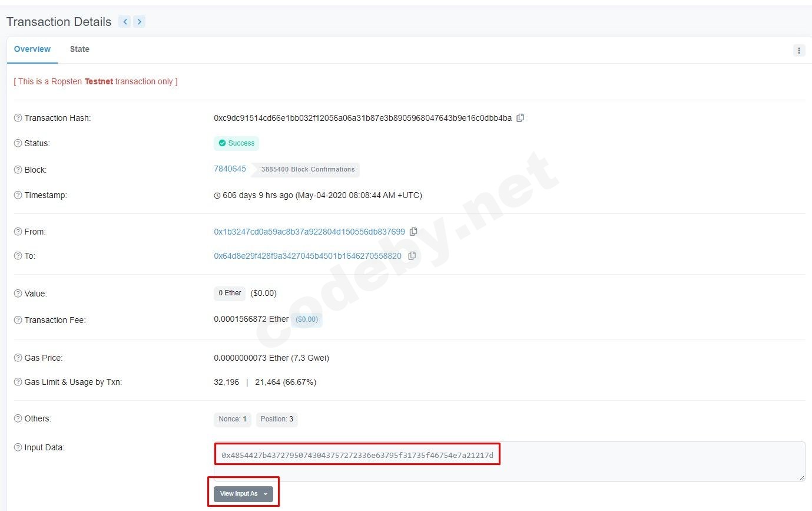
Task: Open block 7840645
Action: coord(230,169)
